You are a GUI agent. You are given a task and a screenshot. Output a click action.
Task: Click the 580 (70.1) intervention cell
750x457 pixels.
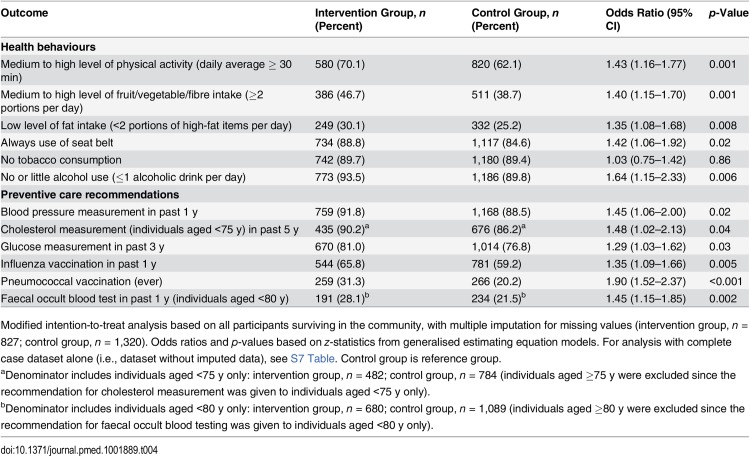tap(340, 64)
